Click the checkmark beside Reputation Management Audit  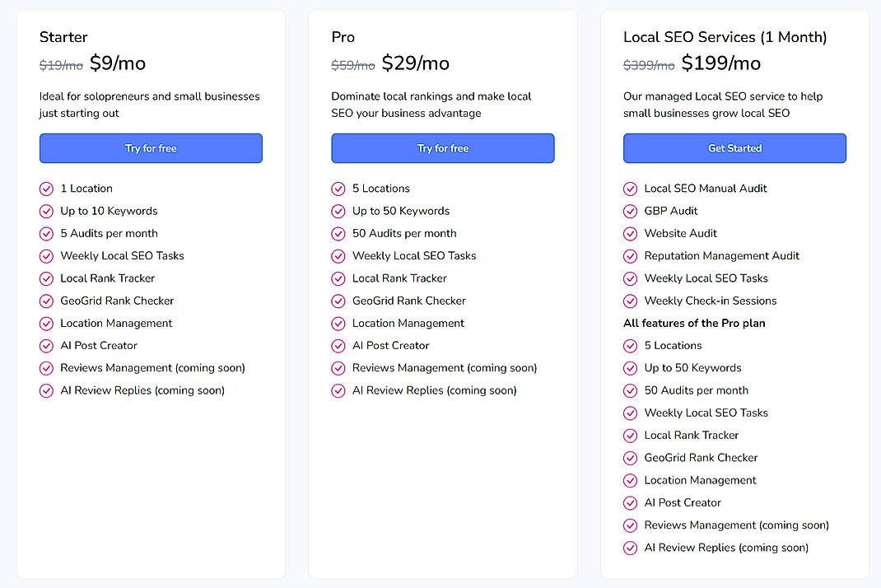631,256
